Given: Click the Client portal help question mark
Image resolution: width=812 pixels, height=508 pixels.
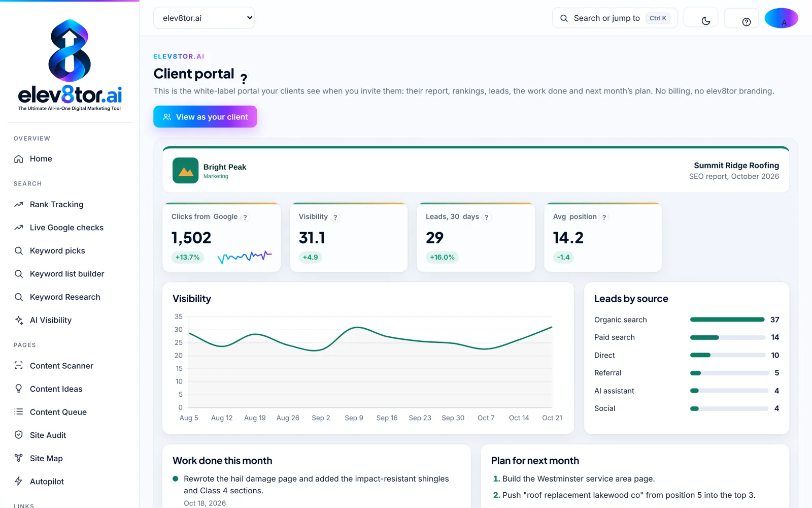Looking at the screenshot, I should [x=244, y=79].
